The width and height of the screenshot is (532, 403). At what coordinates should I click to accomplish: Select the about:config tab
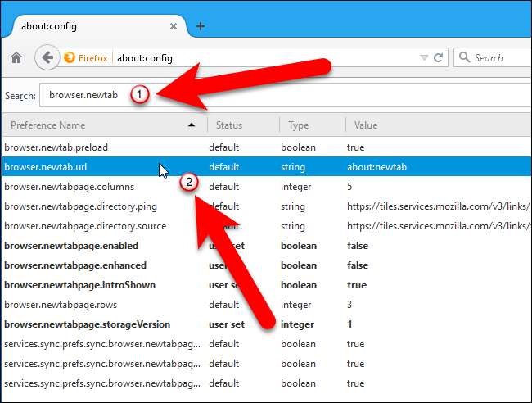(82, 26)
